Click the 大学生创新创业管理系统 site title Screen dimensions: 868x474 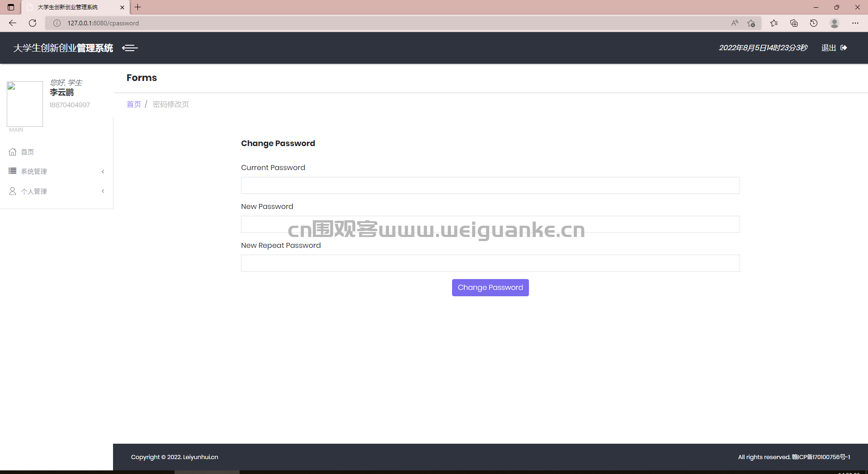point(63,48)
